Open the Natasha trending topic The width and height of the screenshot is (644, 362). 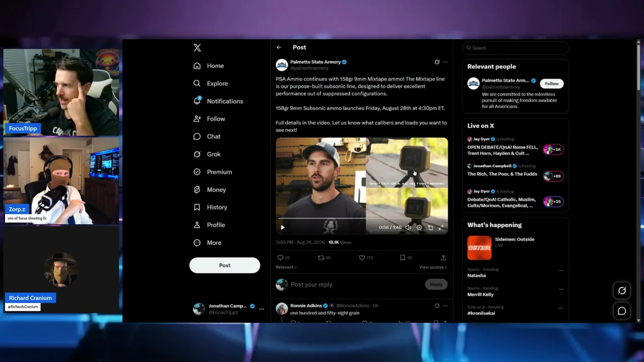(476, 276)
